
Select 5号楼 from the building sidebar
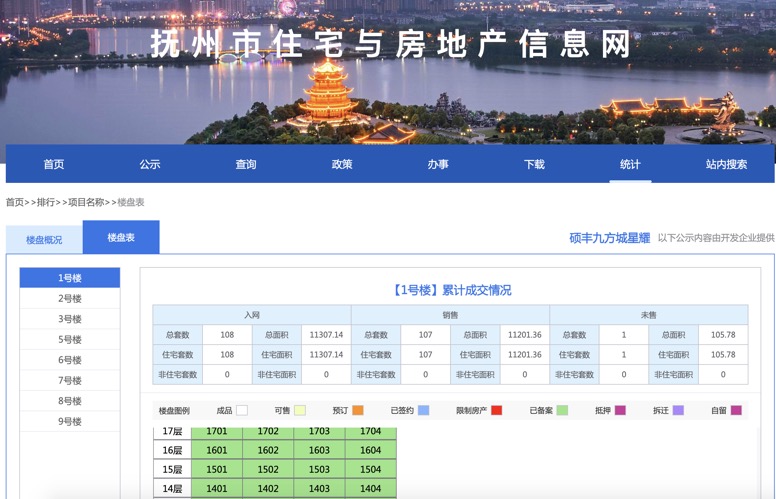pos(70,340)
